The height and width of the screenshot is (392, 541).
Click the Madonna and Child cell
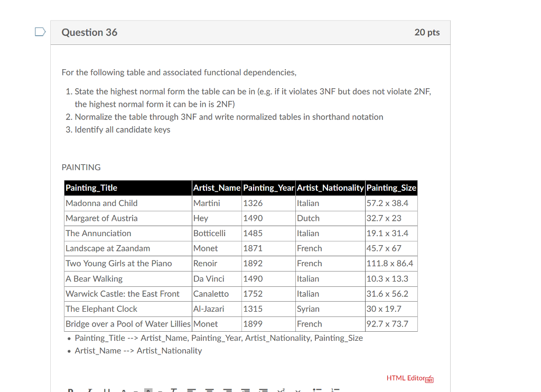tap(128, 203)
